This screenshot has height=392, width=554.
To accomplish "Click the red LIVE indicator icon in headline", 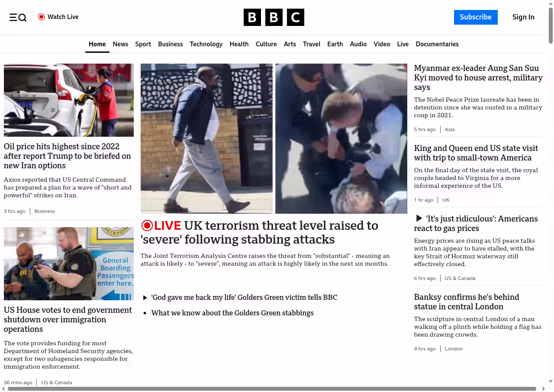I will coord(147,225).
